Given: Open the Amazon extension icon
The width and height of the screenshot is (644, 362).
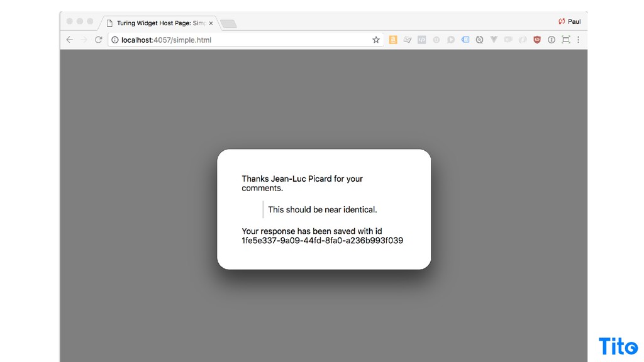Looking at the screenshot, I should click(x=393, y=40).
